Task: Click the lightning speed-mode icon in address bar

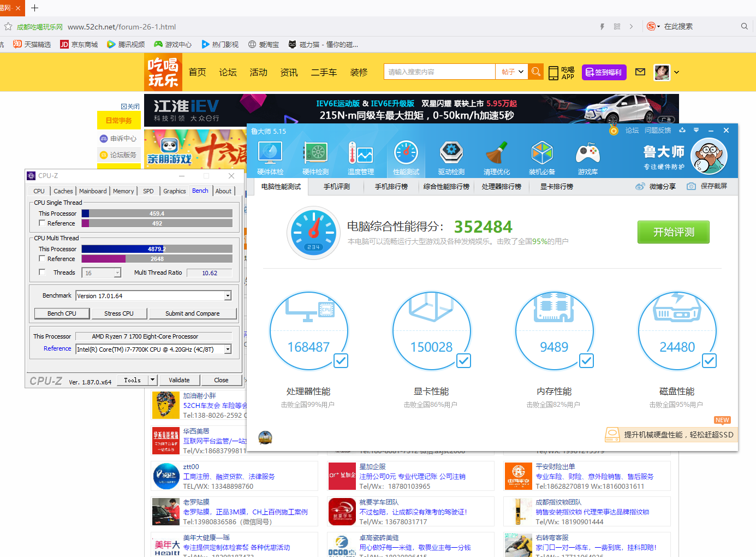Action: tap(602, 26)
